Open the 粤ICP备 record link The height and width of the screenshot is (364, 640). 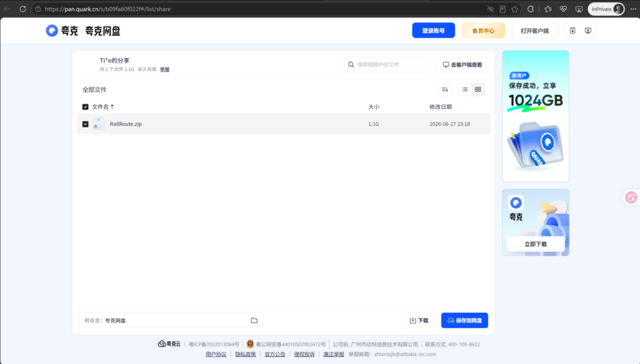214,345
